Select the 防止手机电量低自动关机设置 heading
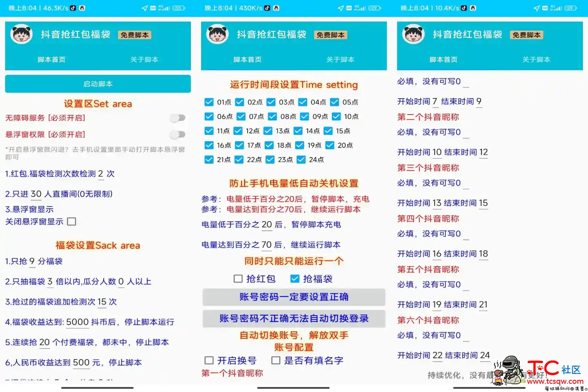This screenshot has height=392, width=588. [294, 183]
